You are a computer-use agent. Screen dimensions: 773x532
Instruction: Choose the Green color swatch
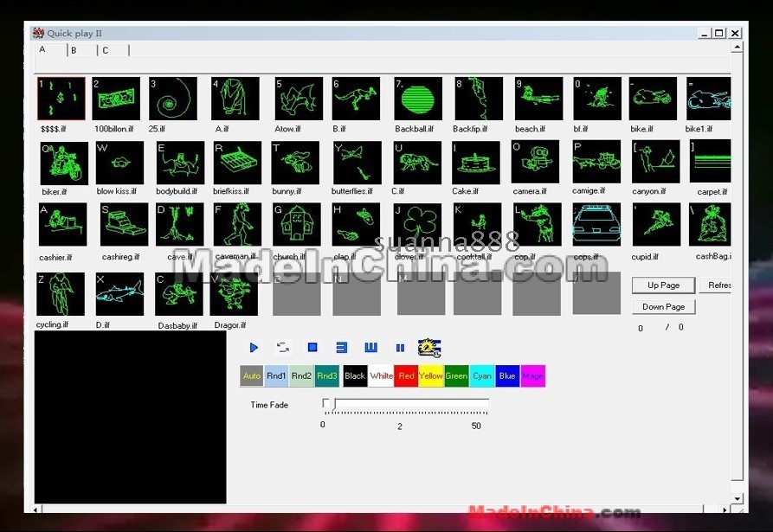(456, 375)
